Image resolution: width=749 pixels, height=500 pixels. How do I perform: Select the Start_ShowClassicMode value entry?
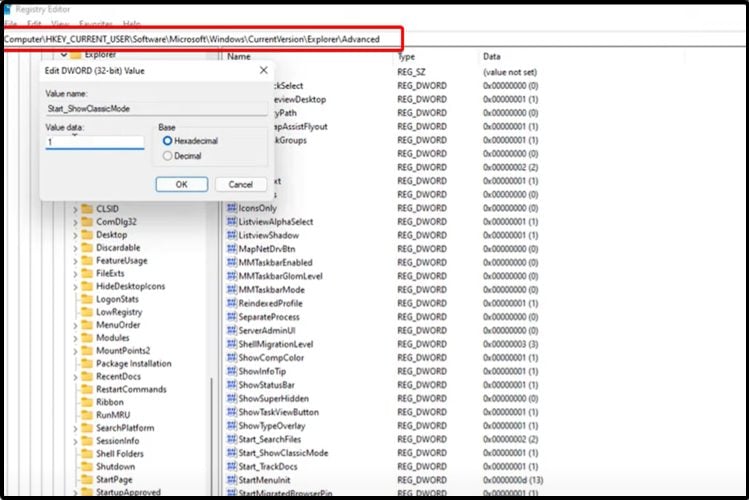click(x=283, y=453)
